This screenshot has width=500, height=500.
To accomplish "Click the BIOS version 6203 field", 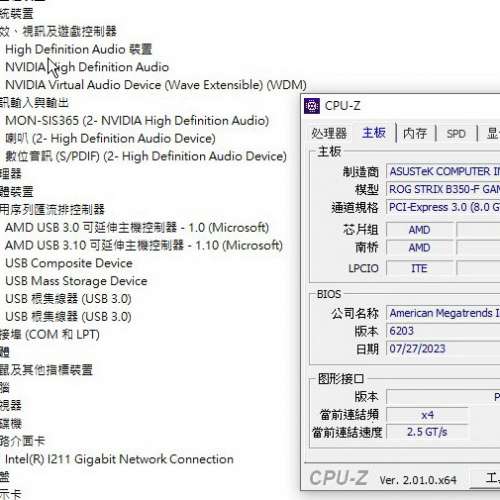I will click(443, 331).
